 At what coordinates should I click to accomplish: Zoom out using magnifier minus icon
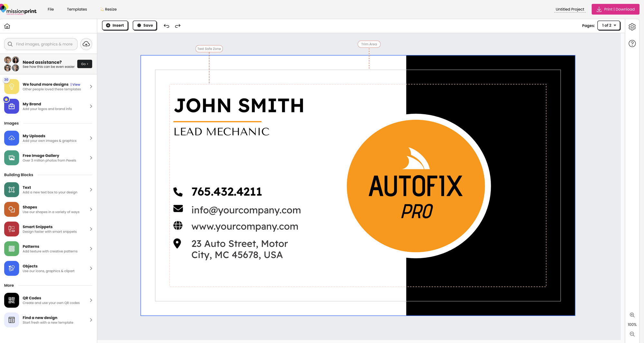[632, 334]
